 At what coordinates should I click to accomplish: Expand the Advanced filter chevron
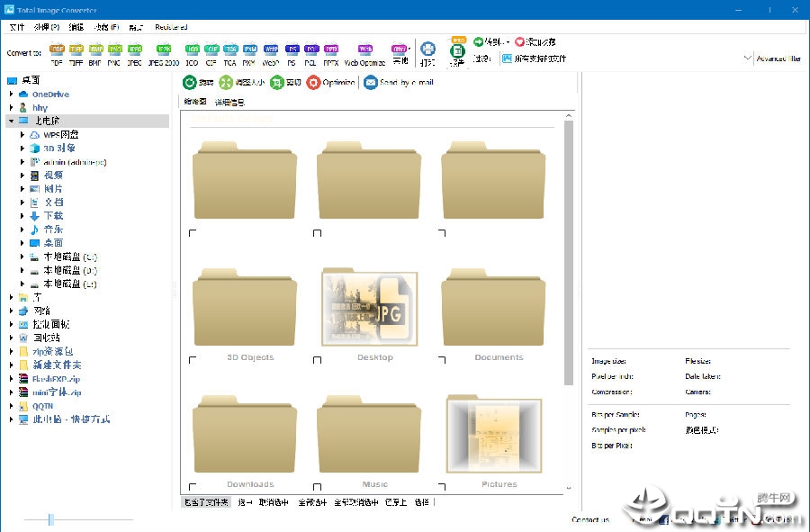coord(747,58)
